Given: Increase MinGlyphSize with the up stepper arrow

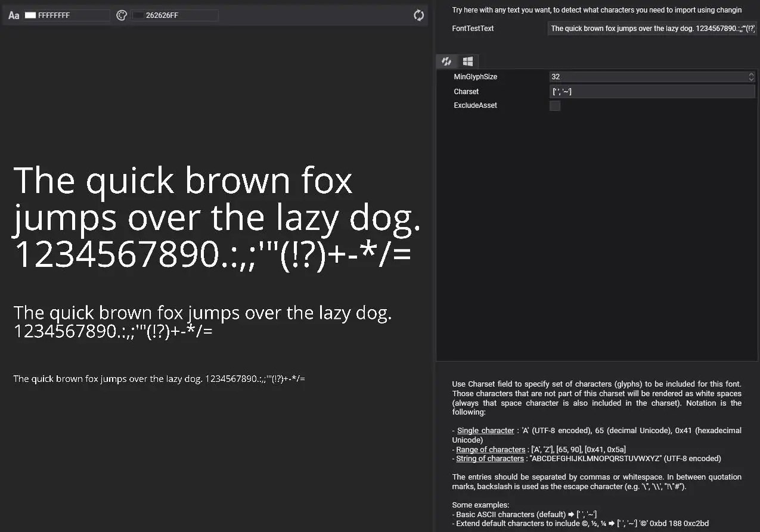Looking at the screenshot, I should click(x=751, y=74).
